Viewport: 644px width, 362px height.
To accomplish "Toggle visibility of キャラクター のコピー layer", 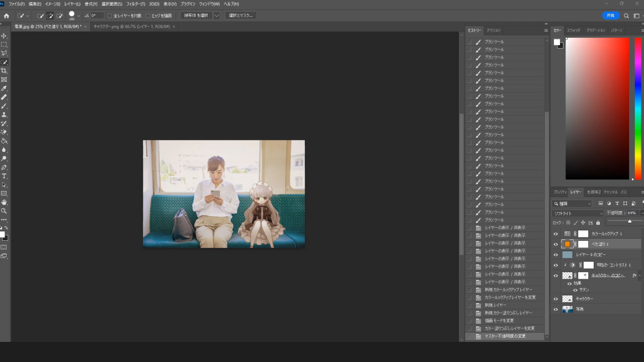I will 556,276.
